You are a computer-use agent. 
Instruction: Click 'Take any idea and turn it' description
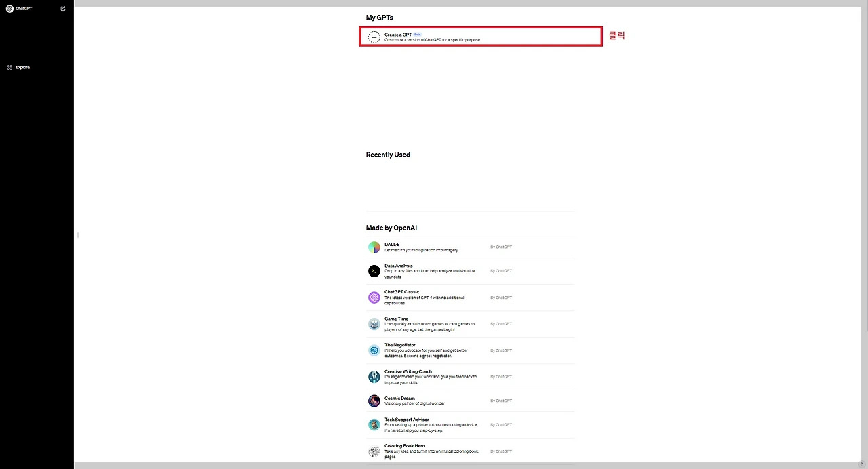pyautogui.click(x=432, y=454)
